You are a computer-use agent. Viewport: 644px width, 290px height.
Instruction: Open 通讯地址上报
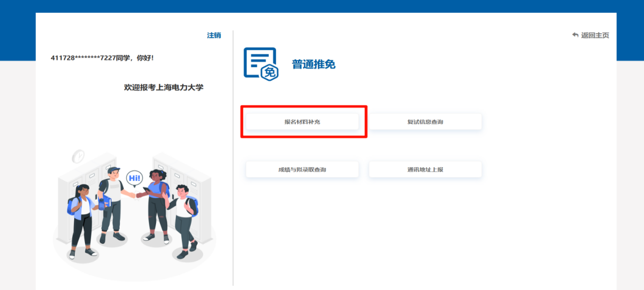425,170
